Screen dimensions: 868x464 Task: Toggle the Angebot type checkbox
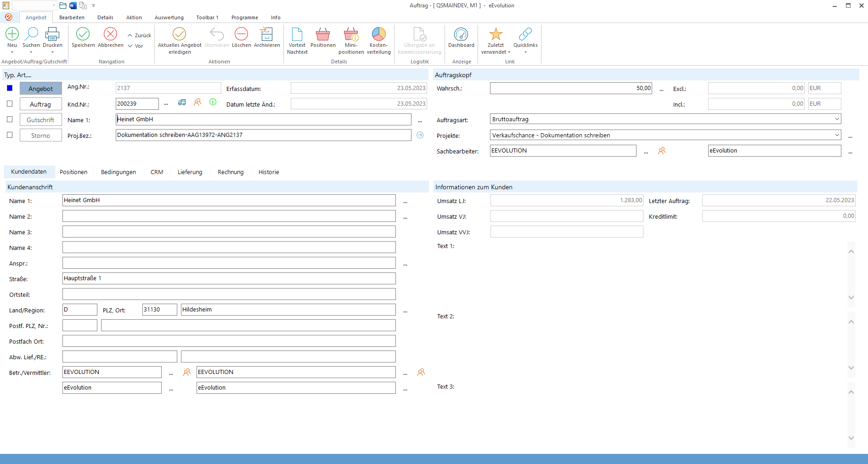[x=10, y=88]
